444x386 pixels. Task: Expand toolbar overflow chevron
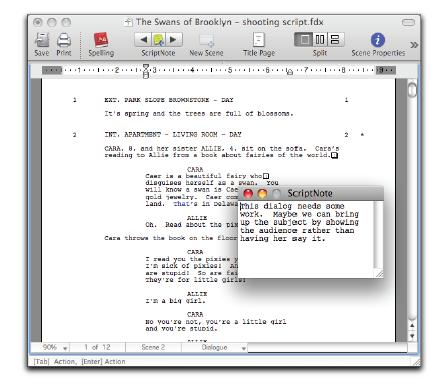[414, 45]
